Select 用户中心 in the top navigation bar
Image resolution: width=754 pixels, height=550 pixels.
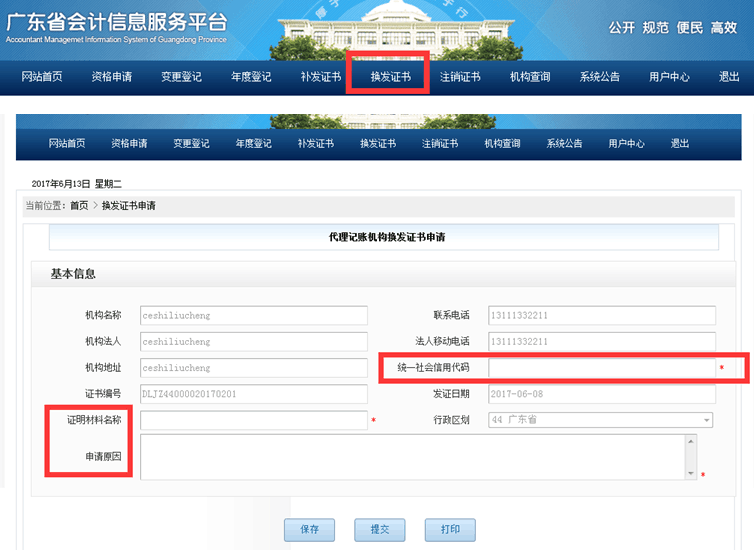669,77
